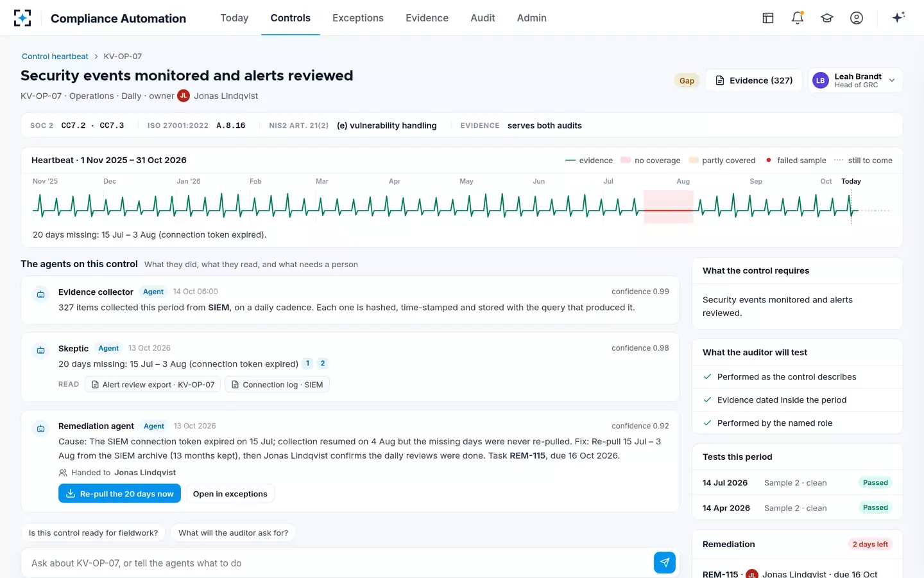The width and height of the screenshot is (924, 578).
Task: Open notifications bell
Action: coord(798,18)
